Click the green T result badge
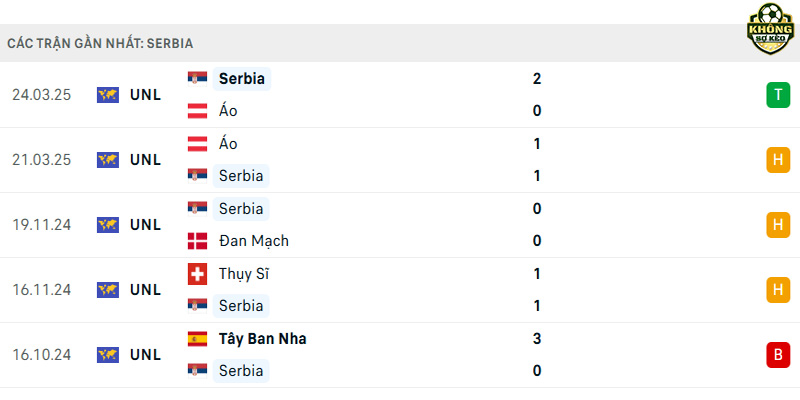800x400 pixels. pyautogui.click(x=778, y=95)
